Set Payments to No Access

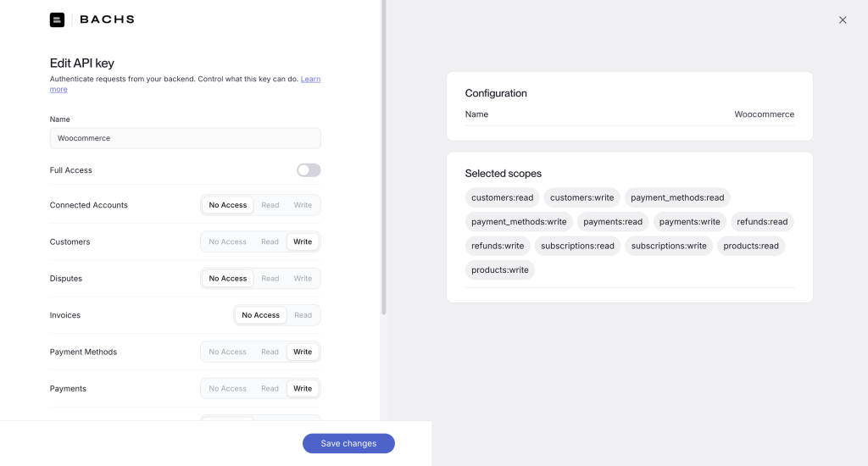point(227,389)
